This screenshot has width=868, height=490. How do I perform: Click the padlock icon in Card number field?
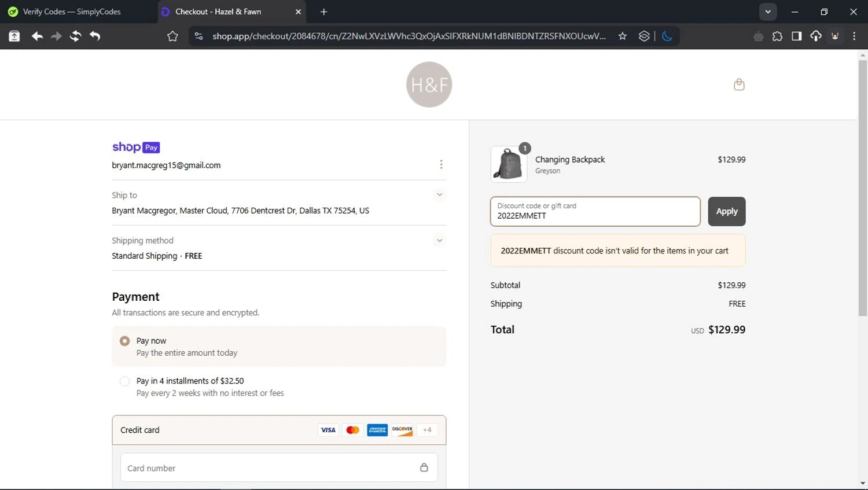[424, 467]
